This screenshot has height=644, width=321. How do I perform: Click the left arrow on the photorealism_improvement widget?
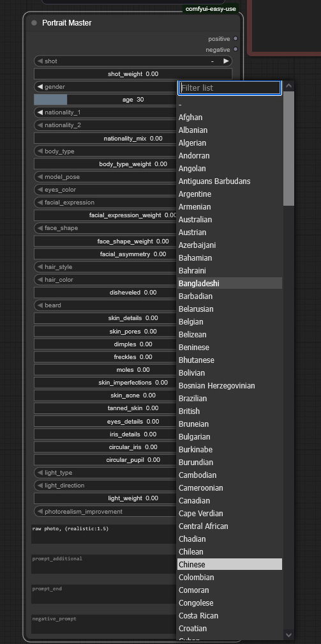coord(40,511)
